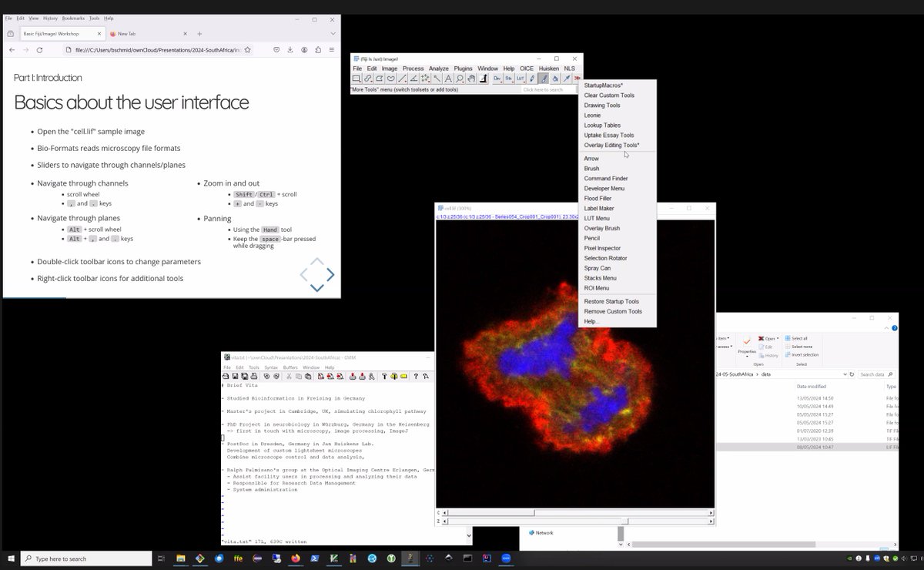
Task: Select the Pencil tool in Fiji toolbar
Action: tap(532, 79)
